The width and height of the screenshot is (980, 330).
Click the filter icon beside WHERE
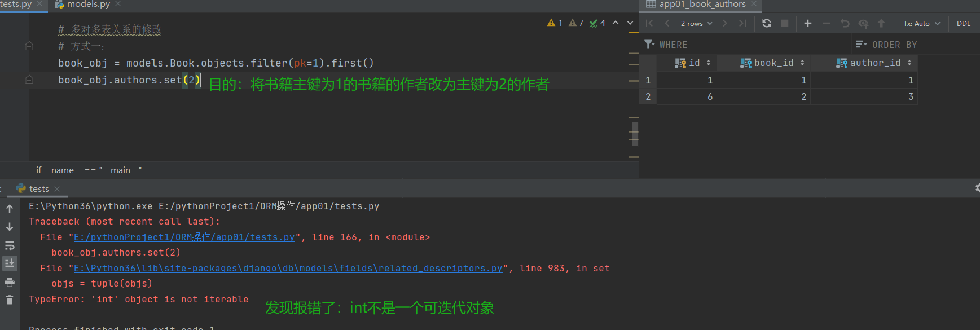[649, 44]
